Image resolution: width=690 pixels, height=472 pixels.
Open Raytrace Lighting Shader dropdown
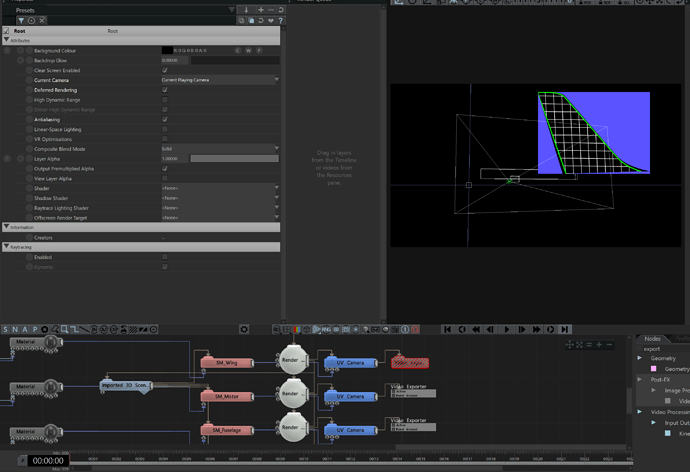click(220, 208)
